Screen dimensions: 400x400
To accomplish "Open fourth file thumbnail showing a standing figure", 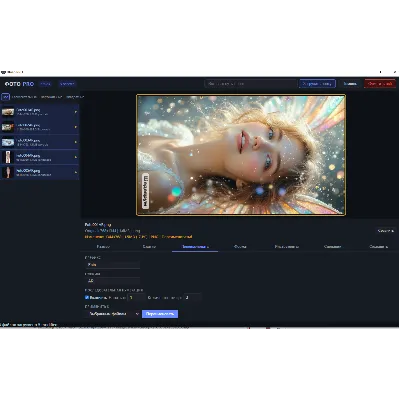I will pyautogui.click(x=8, y=157).
